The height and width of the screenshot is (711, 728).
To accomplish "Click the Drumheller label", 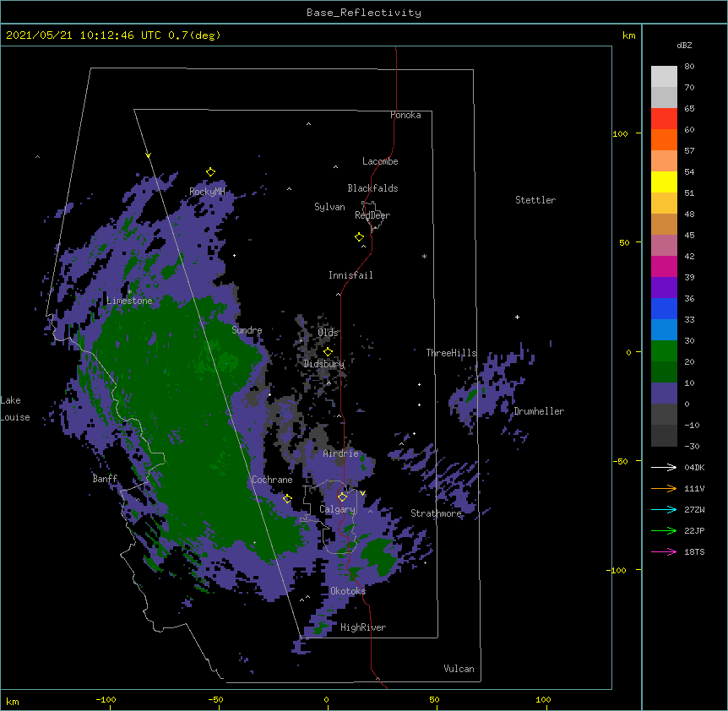I will pos(539,411).
